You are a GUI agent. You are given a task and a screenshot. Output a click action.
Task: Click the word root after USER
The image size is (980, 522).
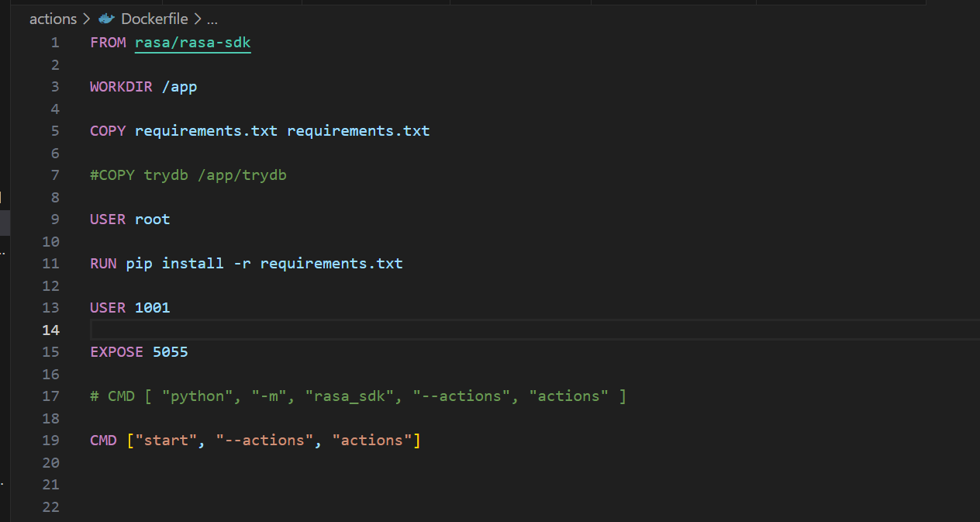[x=152, y=220]
